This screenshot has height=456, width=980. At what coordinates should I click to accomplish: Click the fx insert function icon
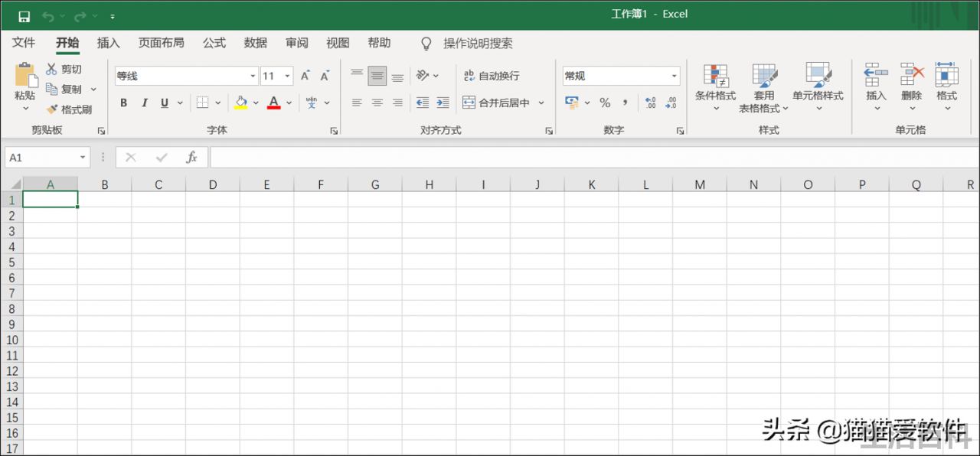[191, 158]
